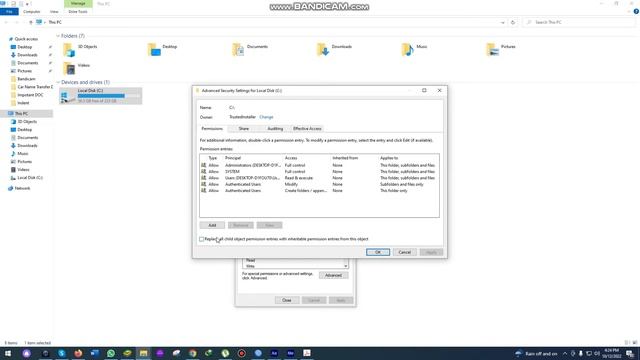
Task: Open the address bar history dropdown
Action: 502,22
